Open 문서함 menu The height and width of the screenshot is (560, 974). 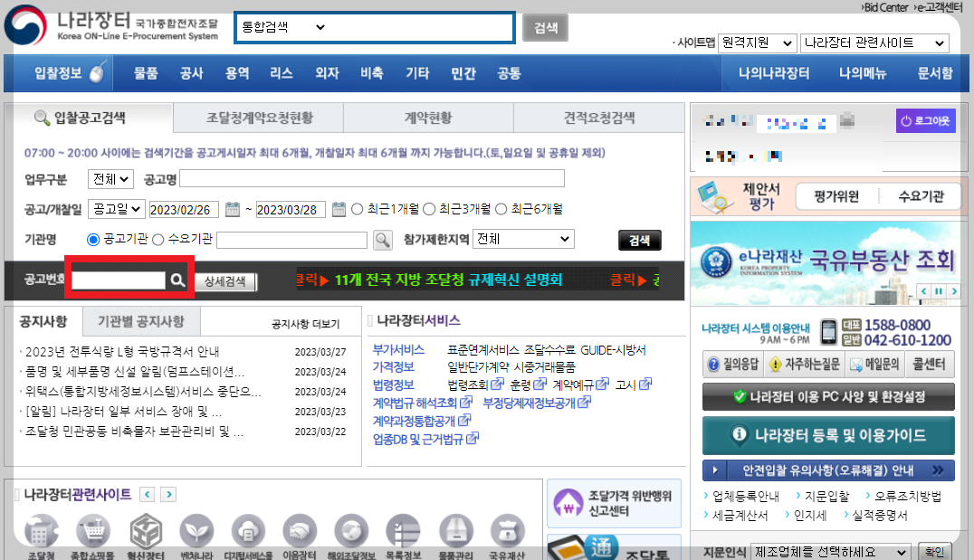point(935,73)
